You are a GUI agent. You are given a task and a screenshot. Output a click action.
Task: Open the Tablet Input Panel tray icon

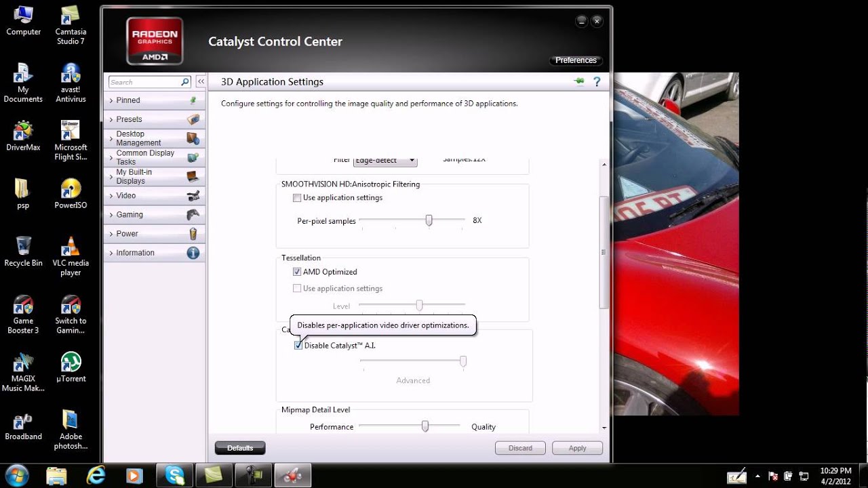point(737,475)
